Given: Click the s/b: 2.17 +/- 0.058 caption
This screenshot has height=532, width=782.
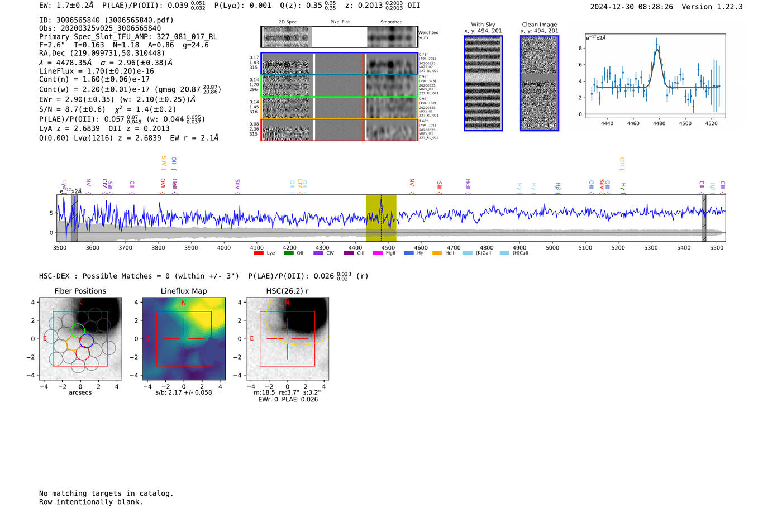Looking at the screenshot, I should [184, 392].
